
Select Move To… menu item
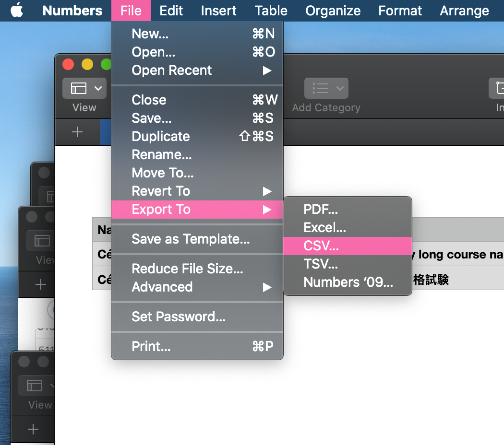[197, 173]
